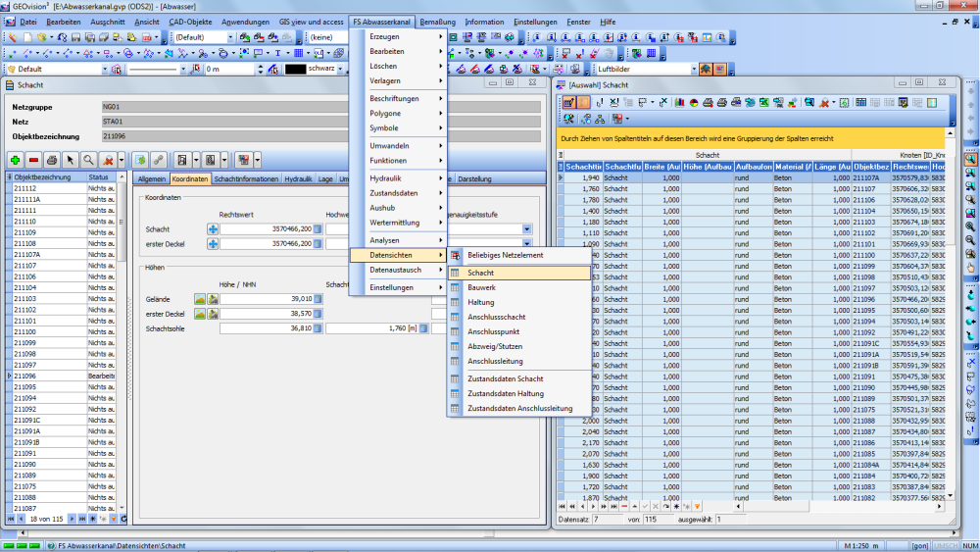Click the refresh icon in Schacht list navigator
The width and height of the screenshot is (980, 552).
tap(123, 519)
